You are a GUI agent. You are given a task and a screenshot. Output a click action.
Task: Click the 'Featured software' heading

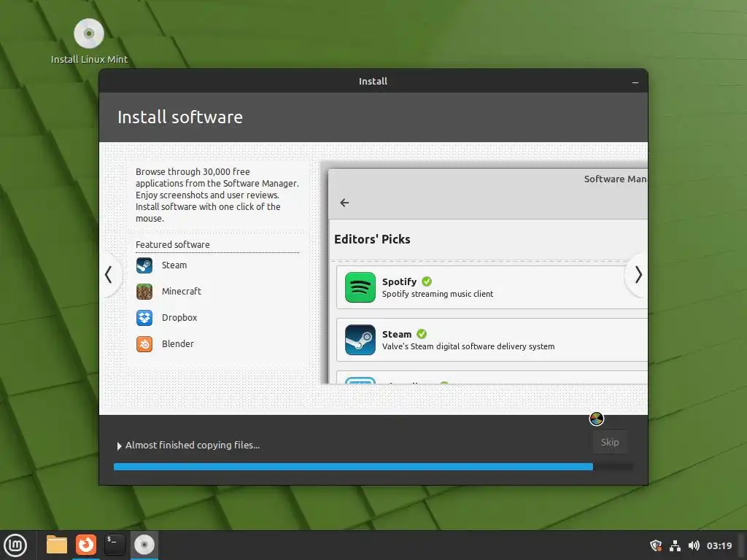coord(172,244)
